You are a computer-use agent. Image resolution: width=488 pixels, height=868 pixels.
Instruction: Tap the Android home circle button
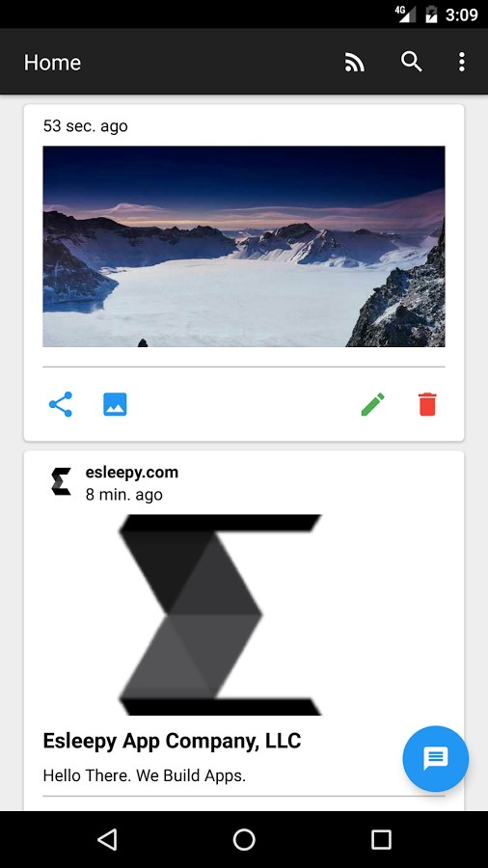click(x=244, y=839)
